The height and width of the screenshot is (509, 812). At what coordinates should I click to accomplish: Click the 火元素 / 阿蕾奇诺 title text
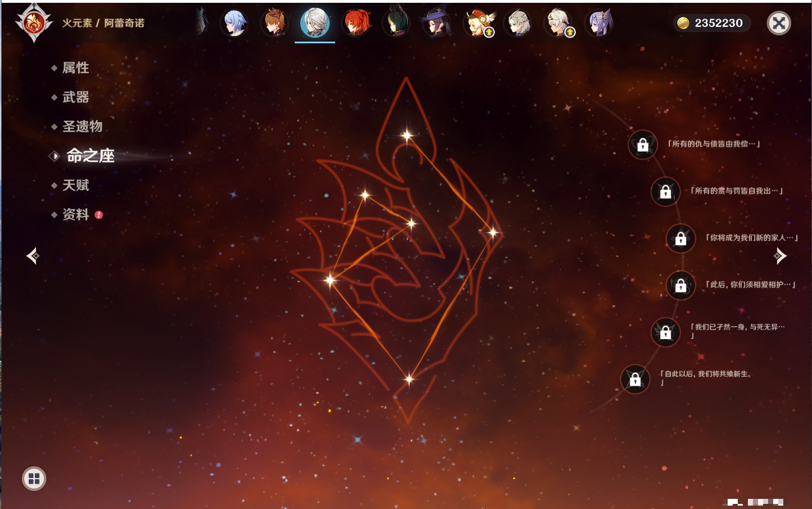pyautogui.click(x=103, y=23)
